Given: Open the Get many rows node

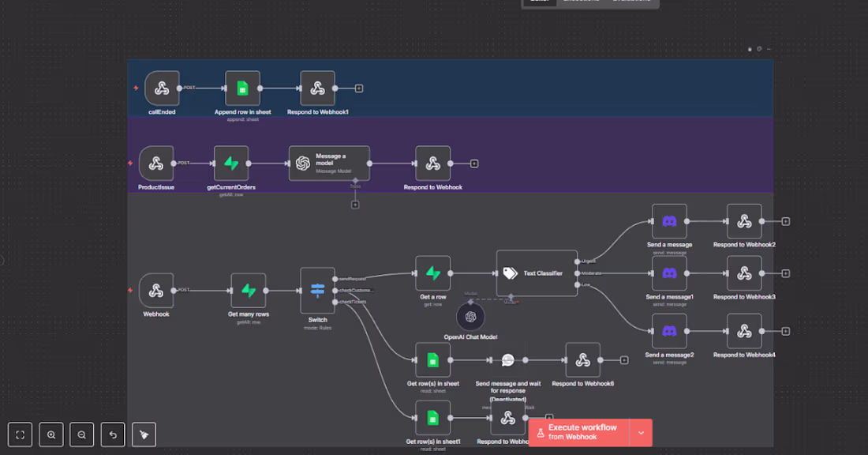Looking at the screenshot, I should [x=249, y=291].
